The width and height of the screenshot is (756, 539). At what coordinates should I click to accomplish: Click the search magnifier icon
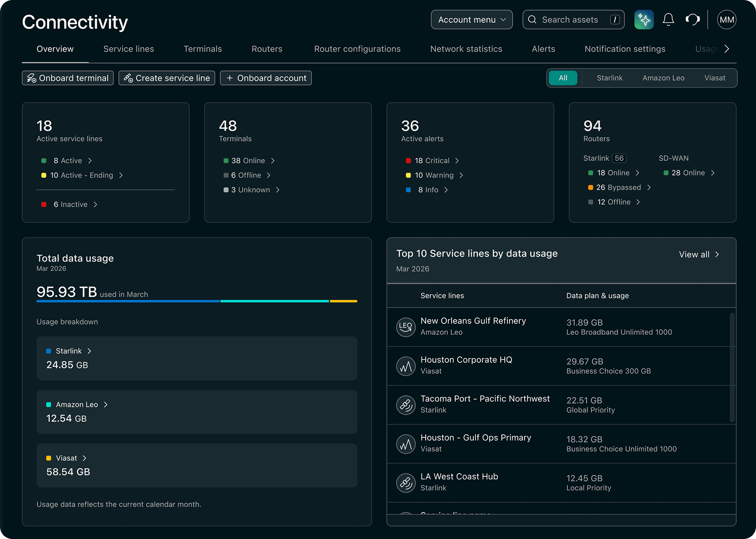pyautogui.click(x=532, y=20)
